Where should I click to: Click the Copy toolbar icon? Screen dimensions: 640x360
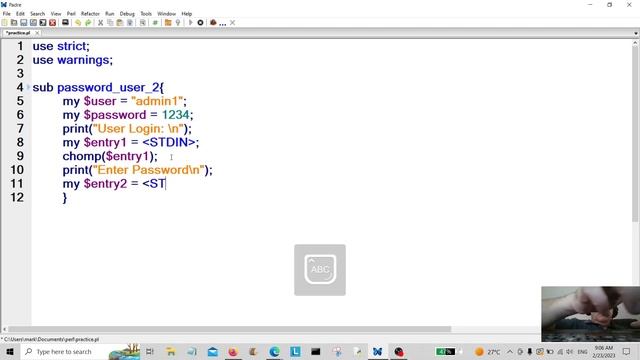click(110, 23)
